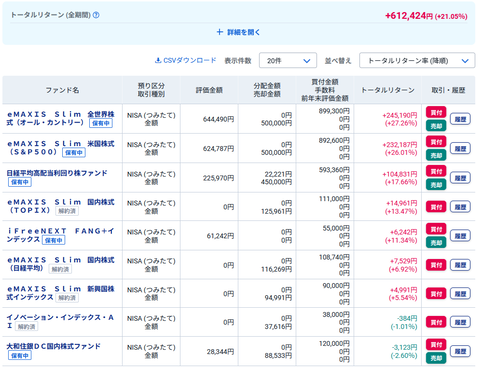Click 保有中 badge on 全世界株式 row
This screenshot has height=369, width=480.
[x=101, y=123]
